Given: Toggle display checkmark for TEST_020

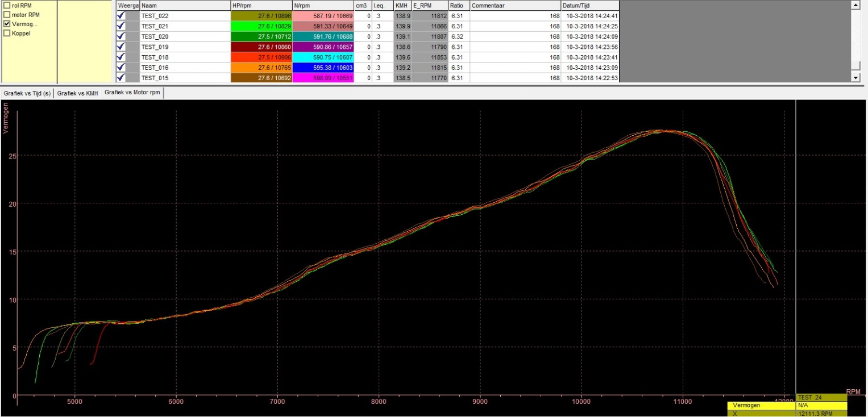Looking at the screenshot, I should click(121, 36).
